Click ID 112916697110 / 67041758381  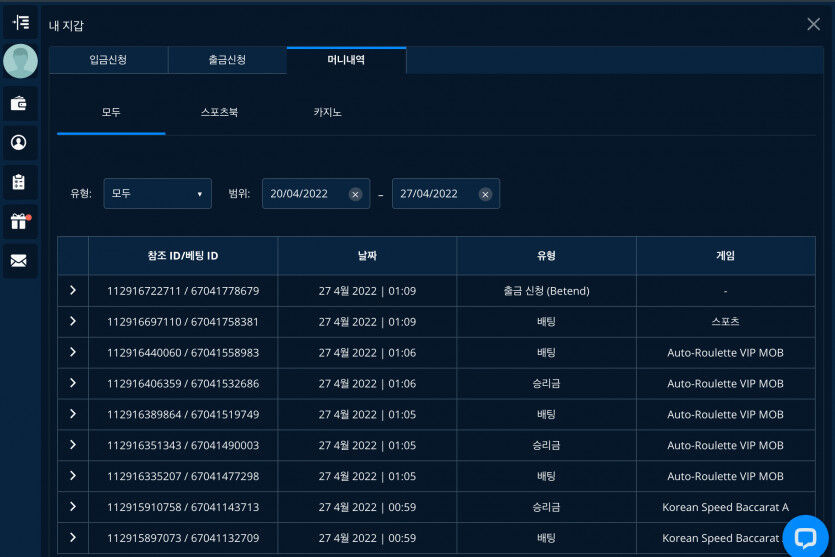[183, 322]
